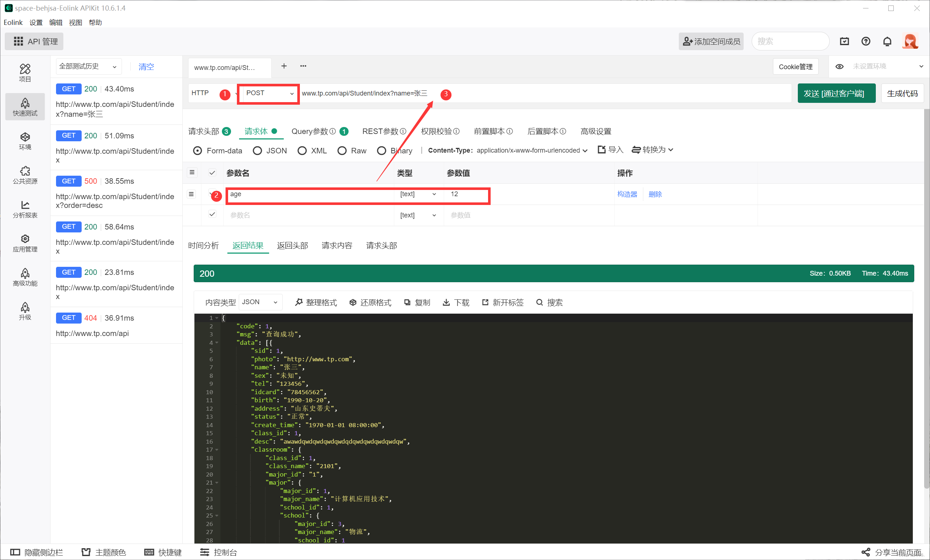
Task: Click the 发送[通过客户端] send button
Action: click(836, 93)
